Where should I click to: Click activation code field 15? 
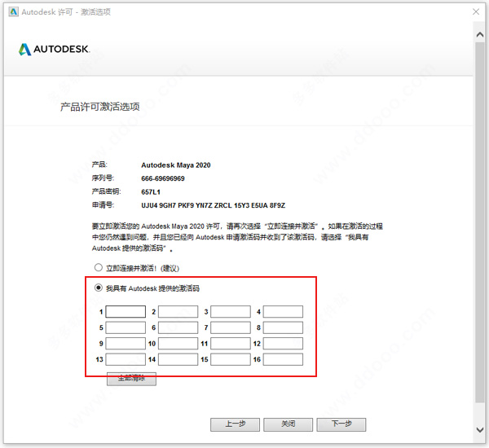click(x=231, y=359)
